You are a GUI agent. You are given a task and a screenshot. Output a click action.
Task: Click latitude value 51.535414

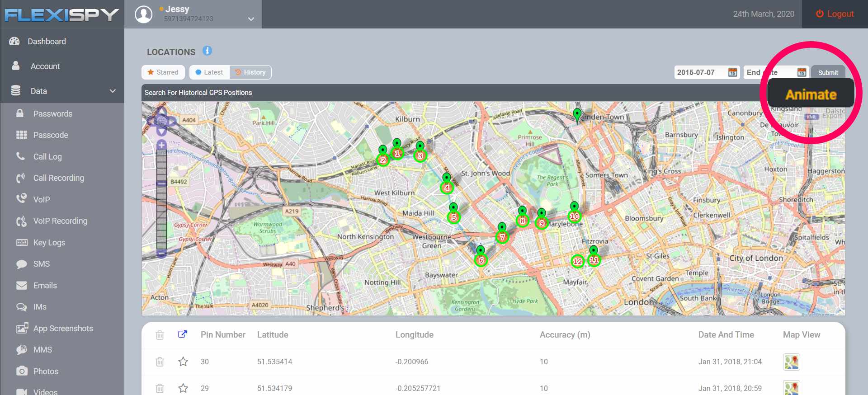pos(275,362)
